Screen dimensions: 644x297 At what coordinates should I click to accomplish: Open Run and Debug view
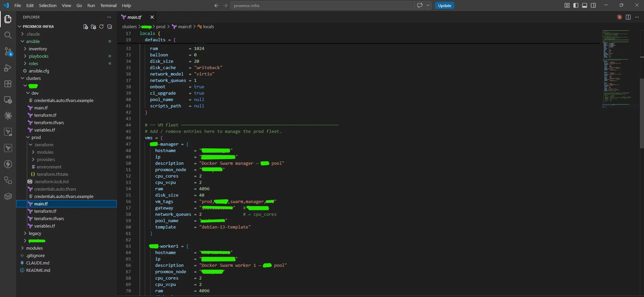tap(8, 68)
